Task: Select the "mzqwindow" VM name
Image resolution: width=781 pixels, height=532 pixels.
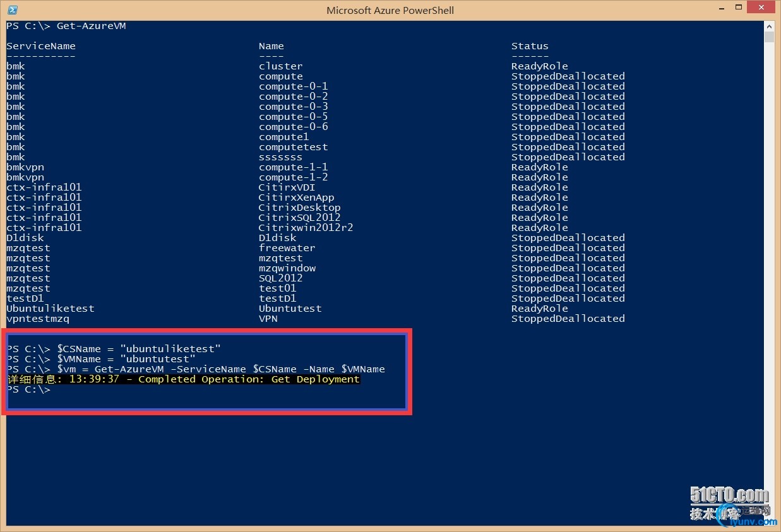Action: coord(287,268)
